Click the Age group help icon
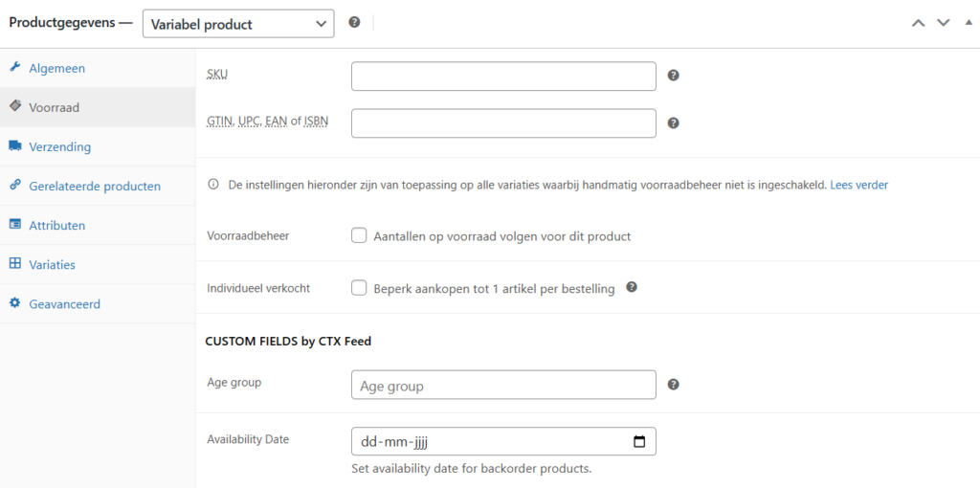 pos(673,385)
